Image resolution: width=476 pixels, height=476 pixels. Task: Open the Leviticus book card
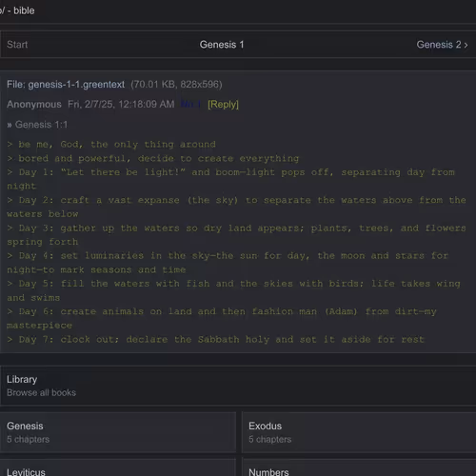[118, 467]
